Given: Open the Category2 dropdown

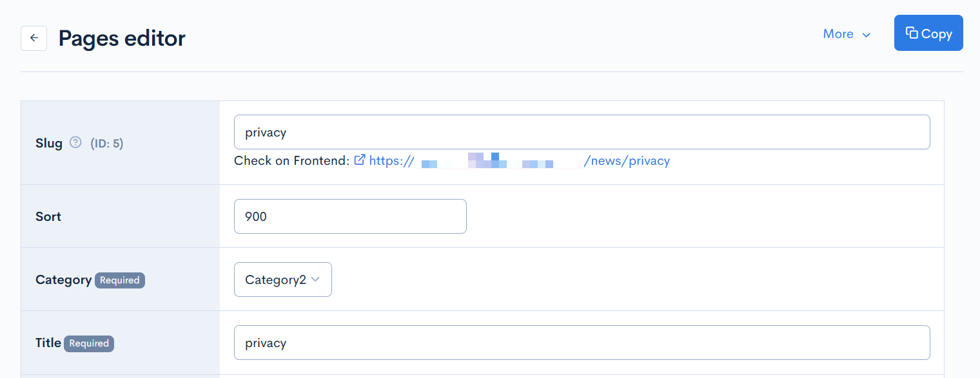Looking at the screenshot, I should (x=282, y=279).
